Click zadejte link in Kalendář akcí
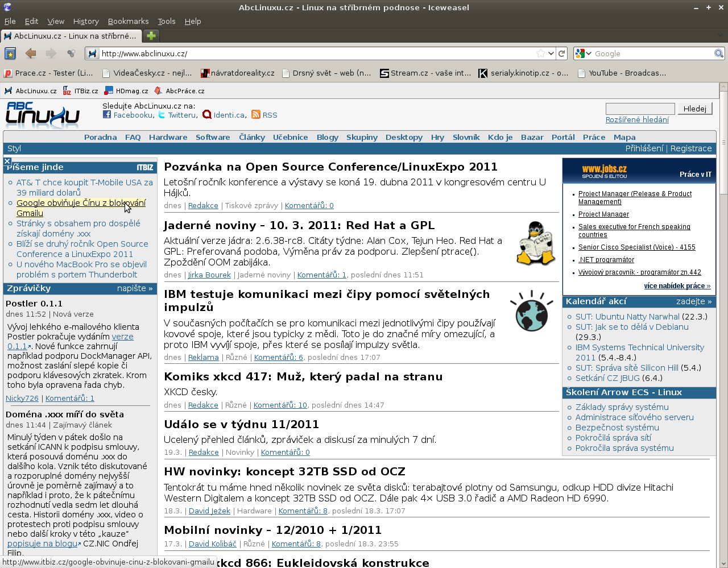This screenshot has width=728, height=568. pyautogui.click(x=694, y=301)
